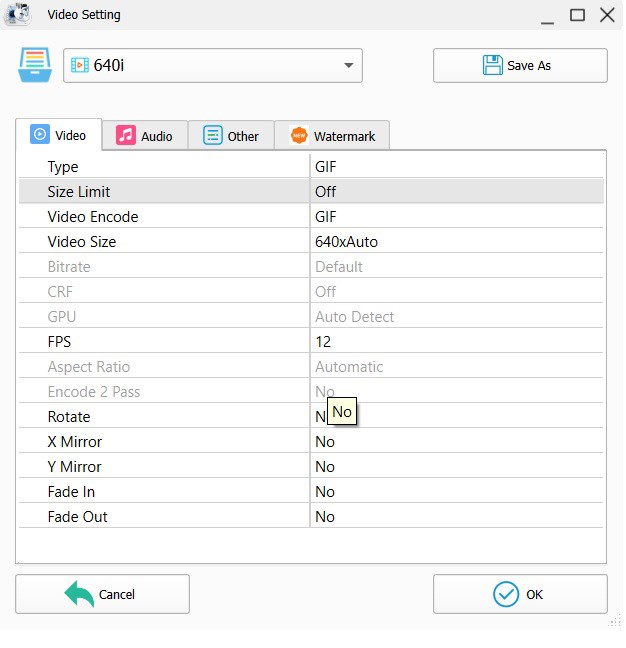The image size is (626, 648).
Task: Click the Other tab list icon
Action: [x=213, y=136]
